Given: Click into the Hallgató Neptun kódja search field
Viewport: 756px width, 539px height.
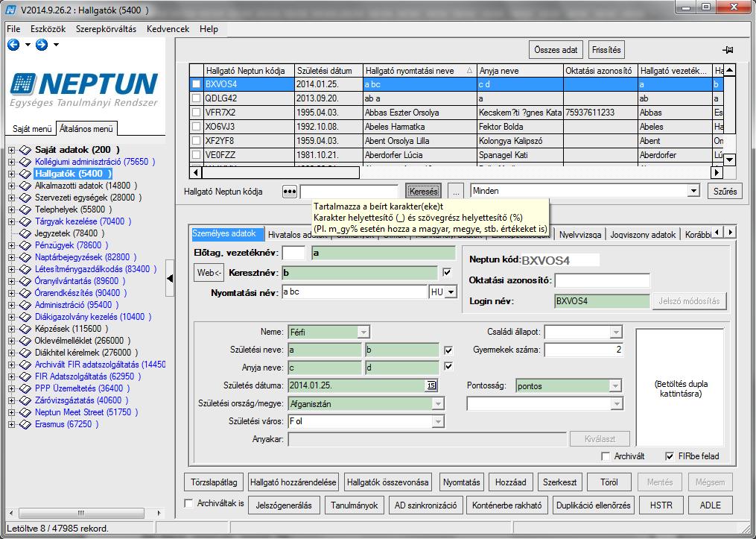Looking at the screenshot, I should click(x=349, y=192).
